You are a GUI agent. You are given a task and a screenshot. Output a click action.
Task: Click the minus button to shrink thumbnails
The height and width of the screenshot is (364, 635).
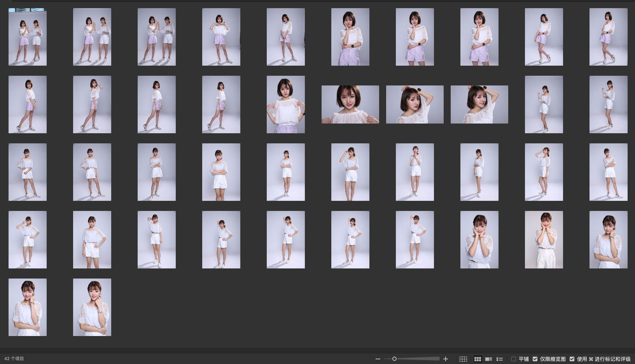pos(378,359)
